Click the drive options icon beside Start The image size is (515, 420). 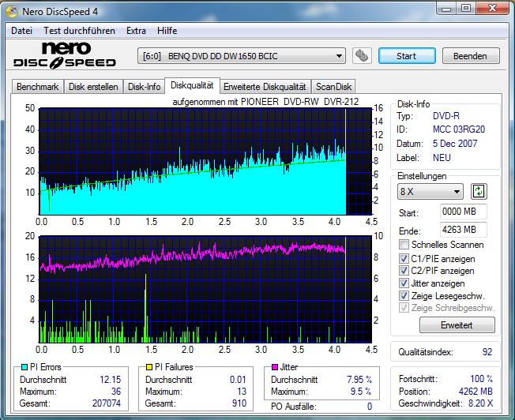(x=362, y=56)
